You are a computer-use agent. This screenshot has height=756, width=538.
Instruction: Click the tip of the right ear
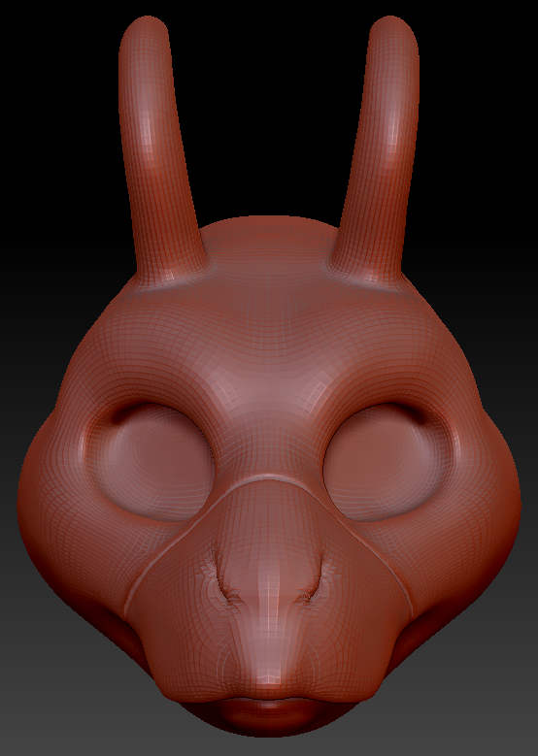pos(393,29)
